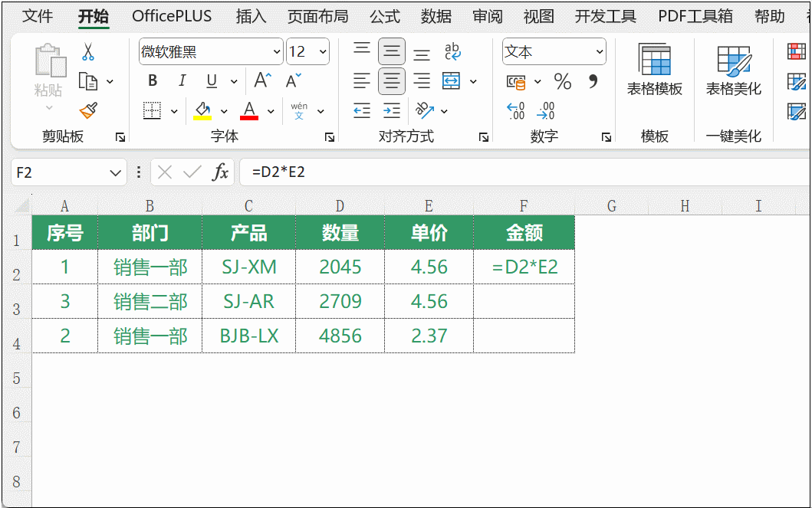Click the Wrap Text icon
The height and width of the screenshot is (508, 812).
click(452, 51)
